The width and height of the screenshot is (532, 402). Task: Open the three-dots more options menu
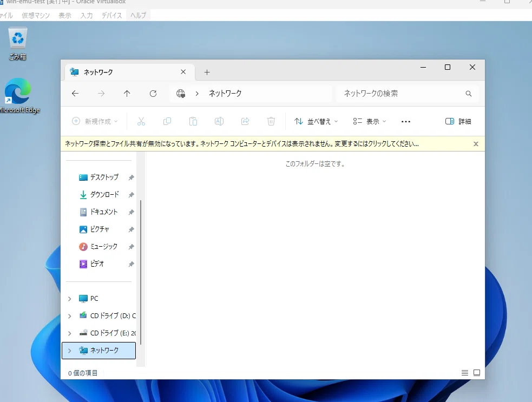coord(406,121)
